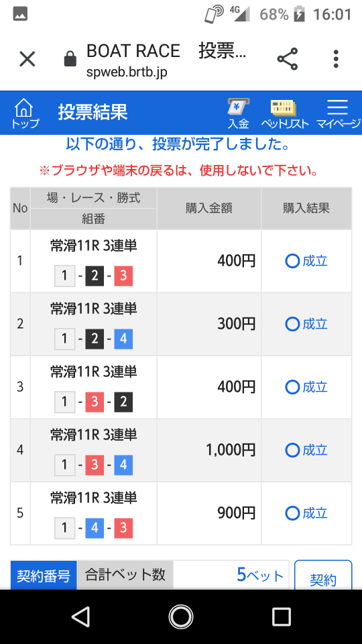Tap the Android home circle button

(180, 616)
